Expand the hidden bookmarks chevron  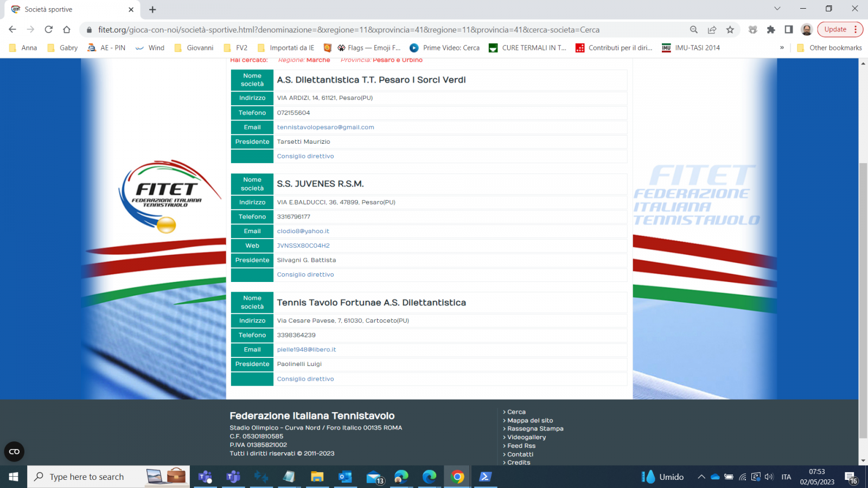[x=782, y=48]
